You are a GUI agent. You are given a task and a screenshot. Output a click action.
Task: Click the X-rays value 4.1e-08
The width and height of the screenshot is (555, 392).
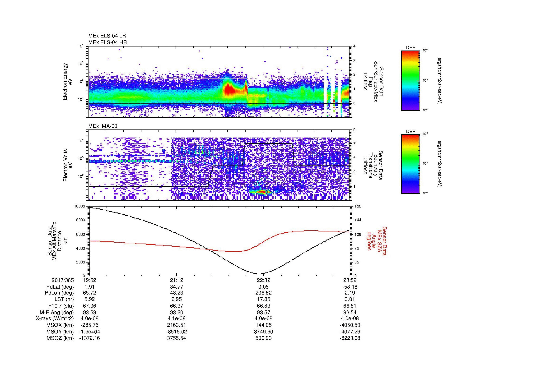(177, 318)
